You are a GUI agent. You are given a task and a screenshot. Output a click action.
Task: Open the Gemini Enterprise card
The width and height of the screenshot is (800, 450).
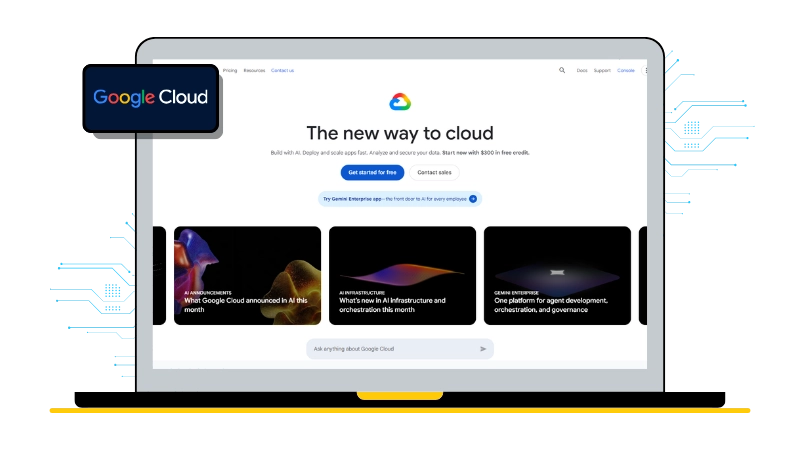pos(557,276)
